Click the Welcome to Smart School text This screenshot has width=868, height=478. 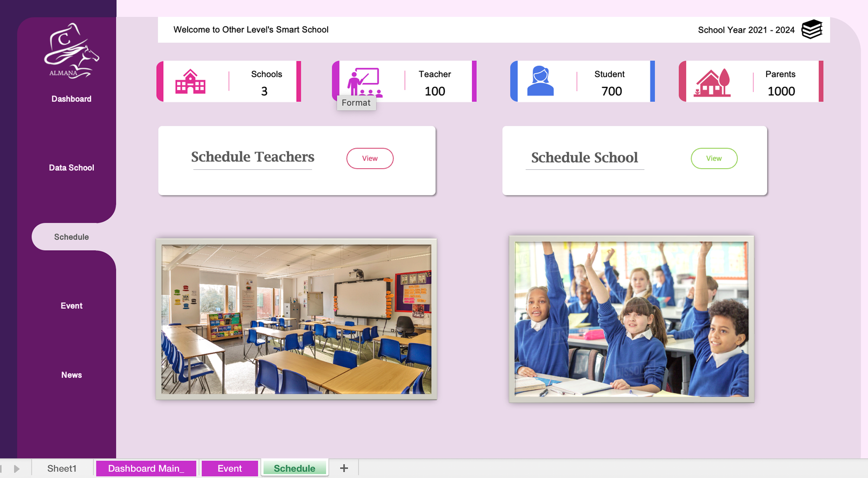pos(251,30)
